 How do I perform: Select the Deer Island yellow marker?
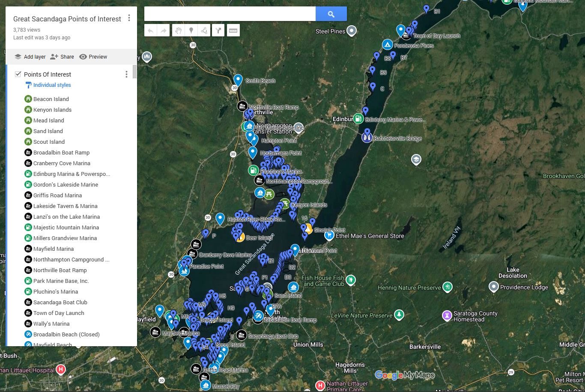pos(240,237)
